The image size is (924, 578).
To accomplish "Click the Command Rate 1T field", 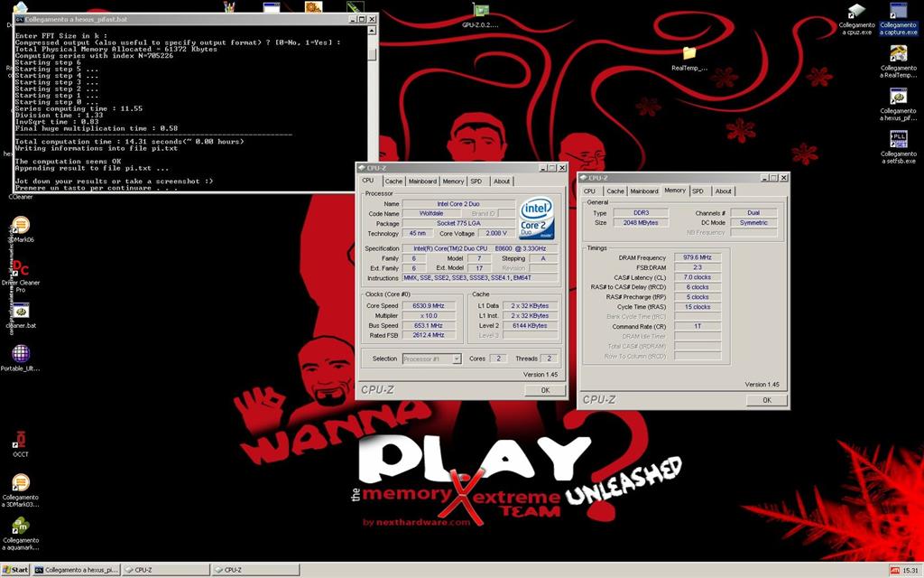I will point(698,326).
